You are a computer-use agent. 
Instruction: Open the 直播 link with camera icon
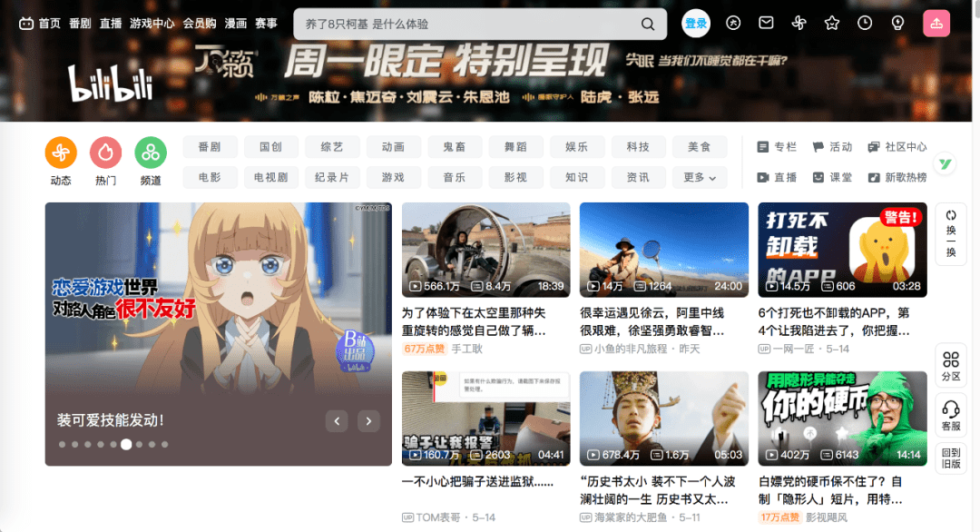(777, 178)
